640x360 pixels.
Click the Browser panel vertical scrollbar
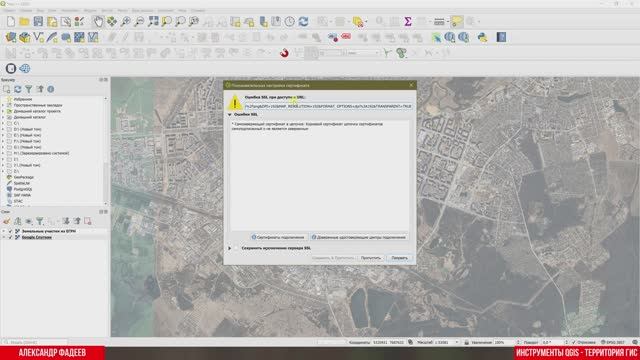coord(106,151)
